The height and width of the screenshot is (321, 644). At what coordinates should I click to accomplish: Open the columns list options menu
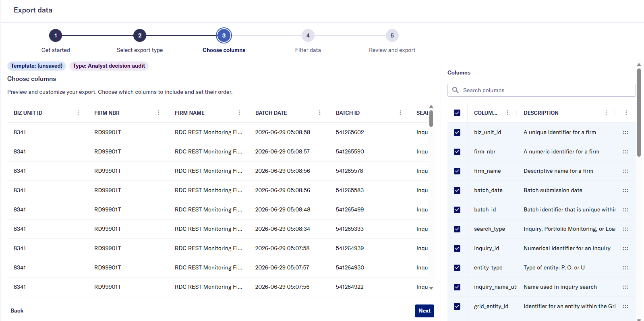(x=626, y=113)
